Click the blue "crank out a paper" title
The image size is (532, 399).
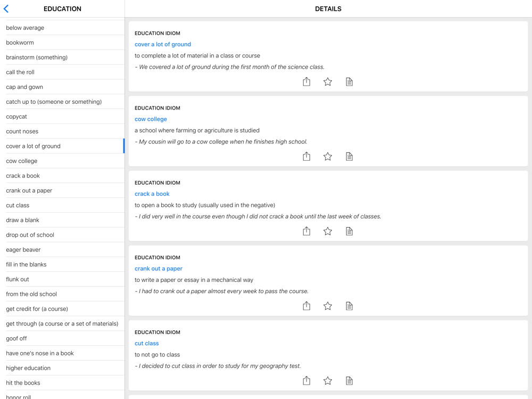tap(159, 269)
